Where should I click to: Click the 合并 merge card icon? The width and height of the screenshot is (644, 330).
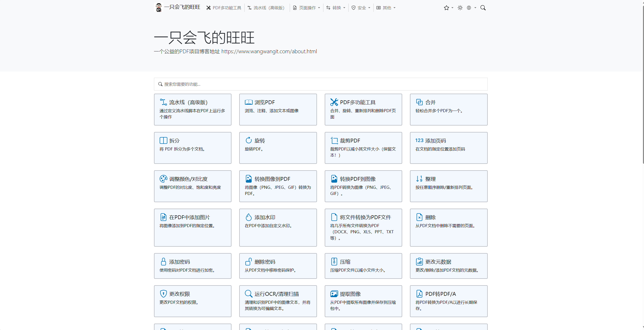tap(419, 102)
